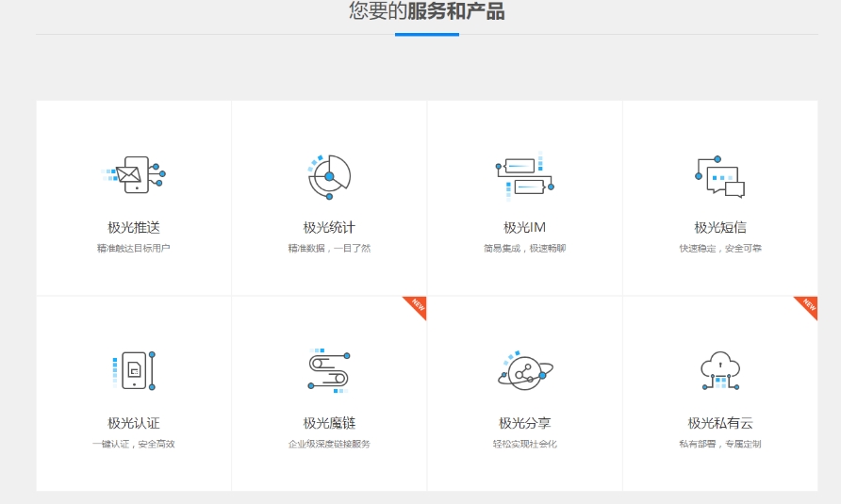Screen dimensions: 841x504
Task: Click the 极光分享 planet share icon
Action: click(x=525, y=370)
